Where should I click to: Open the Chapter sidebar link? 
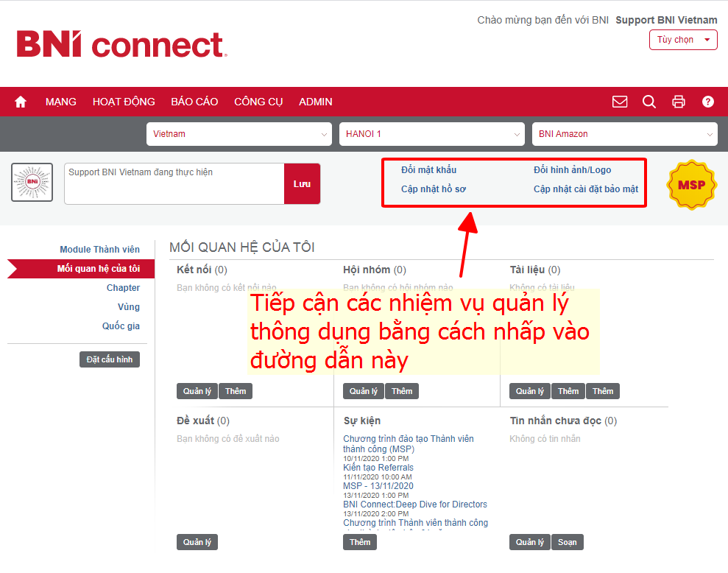coord(123,288)
